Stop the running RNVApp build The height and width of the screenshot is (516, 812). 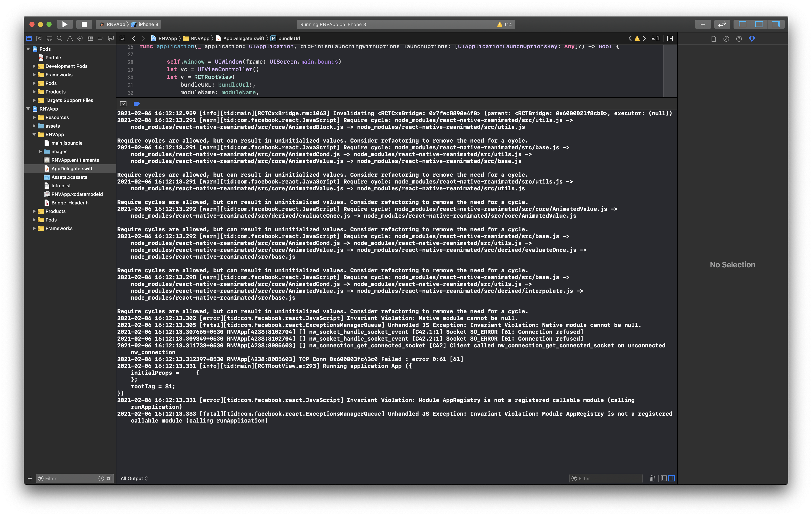point(84,24)
